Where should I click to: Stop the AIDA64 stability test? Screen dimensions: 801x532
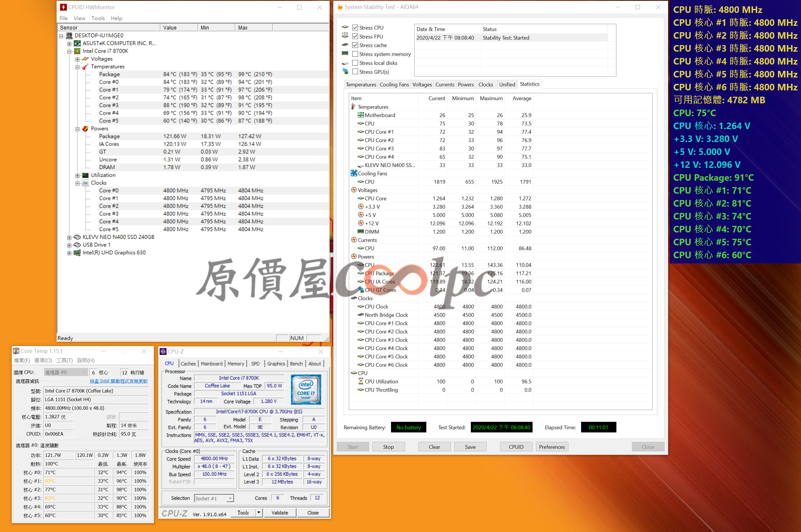point(388,446)
